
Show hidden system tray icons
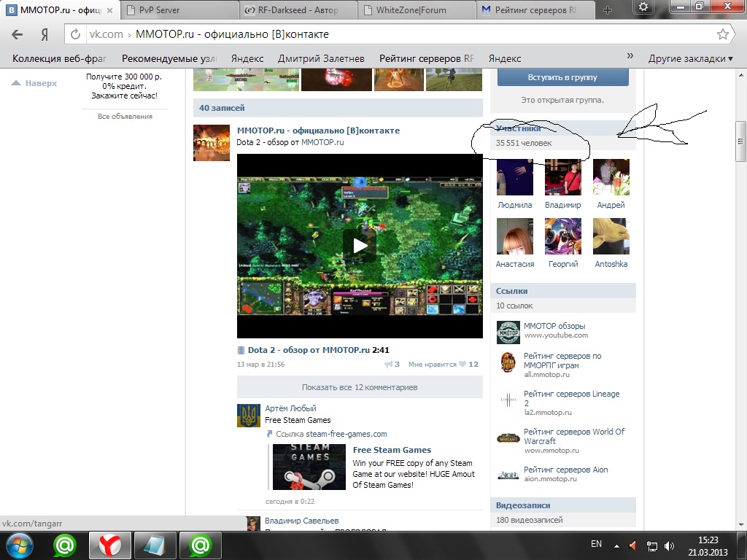[x=616, y=546]
